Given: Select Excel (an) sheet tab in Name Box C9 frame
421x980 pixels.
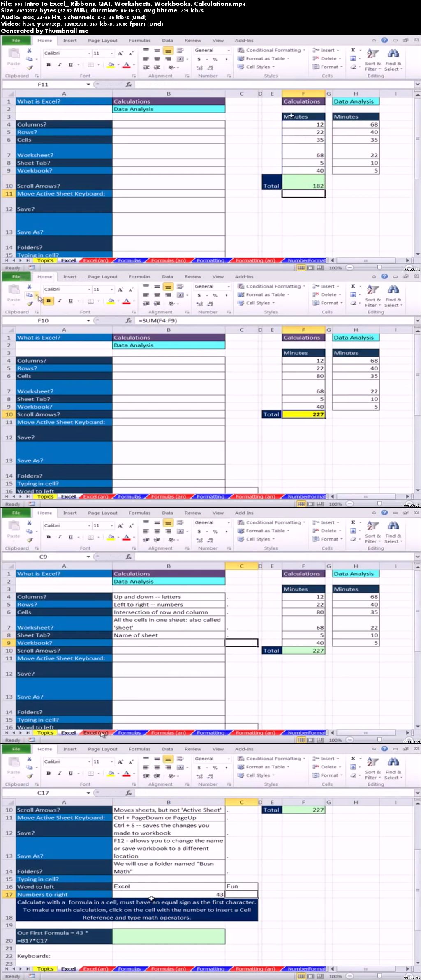Looking at the screenshot, I should (x=95, y=733).
